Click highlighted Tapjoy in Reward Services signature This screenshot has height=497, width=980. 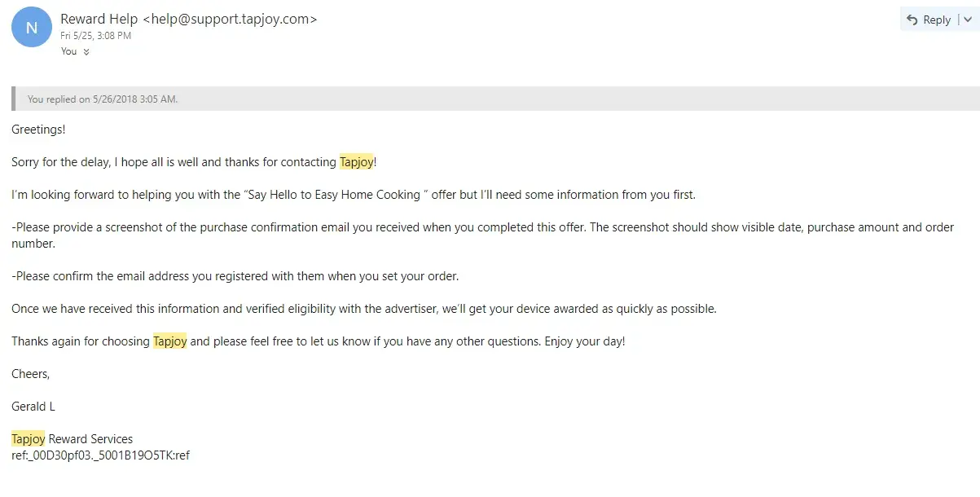[x=28, y=439]
